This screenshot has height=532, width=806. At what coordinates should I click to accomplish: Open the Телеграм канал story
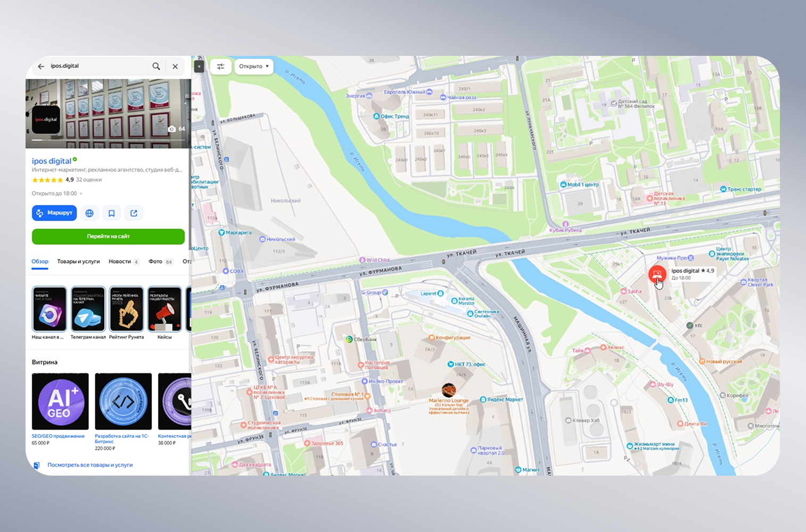click(x=88, y=309)
